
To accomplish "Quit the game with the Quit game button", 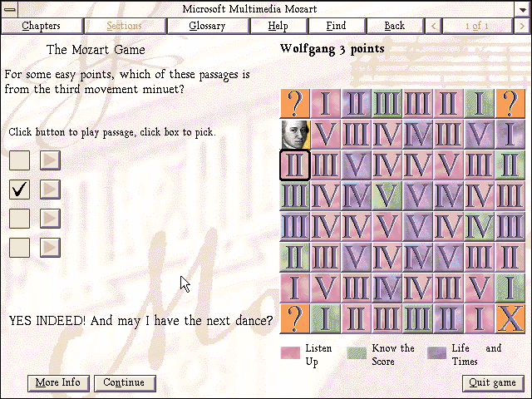I will 493,382.
